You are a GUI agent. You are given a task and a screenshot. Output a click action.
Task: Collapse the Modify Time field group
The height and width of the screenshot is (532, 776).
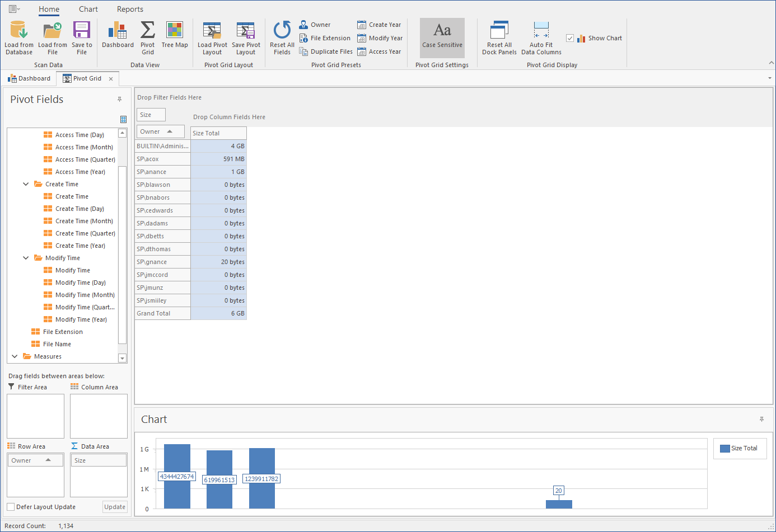25,257
